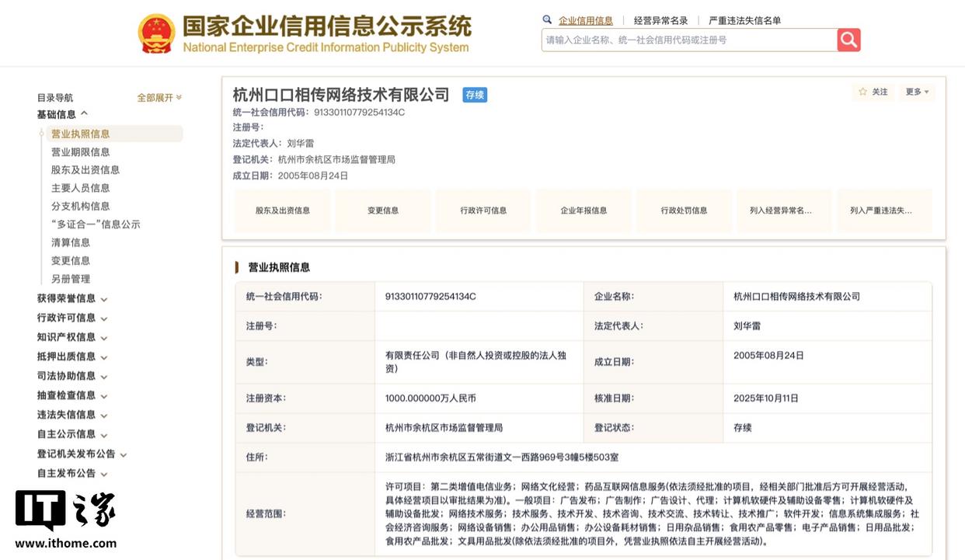This screenshot has height=560, width=965.
Task: Click the 行政处罚信息 shortcut card
Action: point(684,210)
